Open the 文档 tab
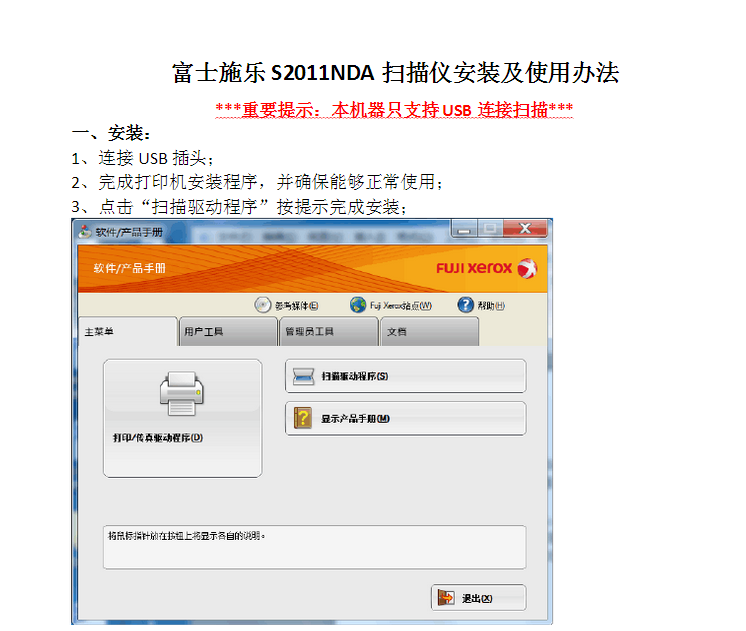This screenshot has height=631, width=746. [430, 332]
